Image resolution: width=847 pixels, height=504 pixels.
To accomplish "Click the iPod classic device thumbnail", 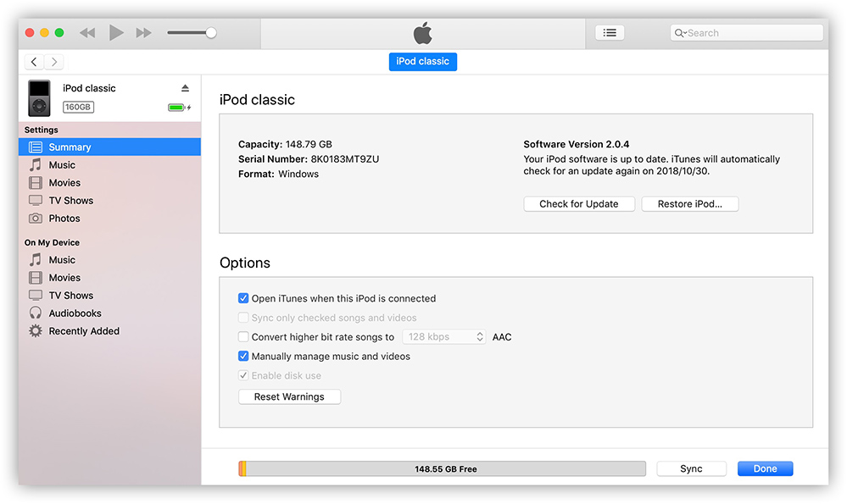I will 39,98.
